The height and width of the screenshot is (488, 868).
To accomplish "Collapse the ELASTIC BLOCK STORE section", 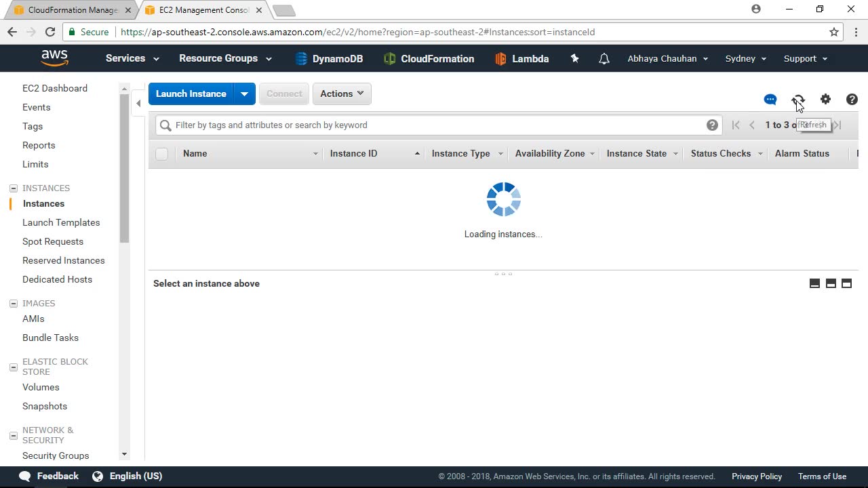I will click(x=13, y=367).
